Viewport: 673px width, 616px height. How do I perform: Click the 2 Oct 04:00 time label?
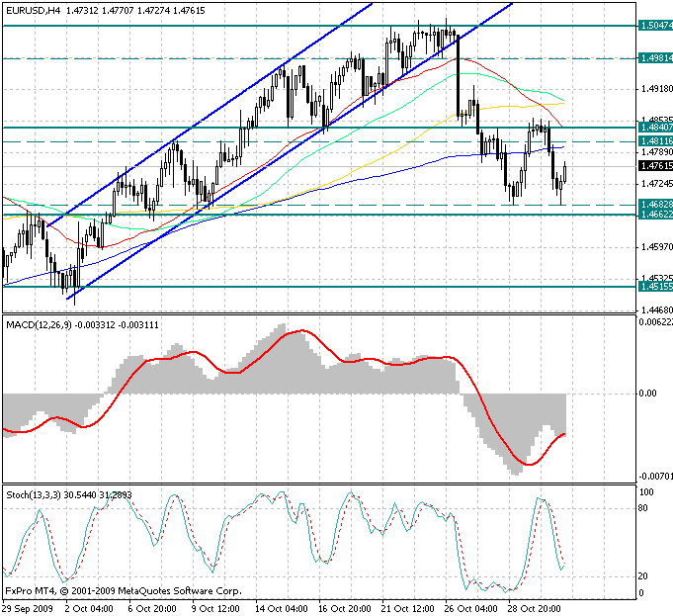[89, 609]
